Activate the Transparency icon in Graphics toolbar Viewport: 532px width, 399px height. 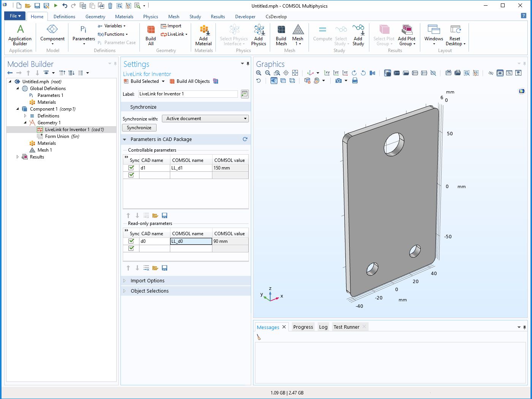(x=283, y=81)
